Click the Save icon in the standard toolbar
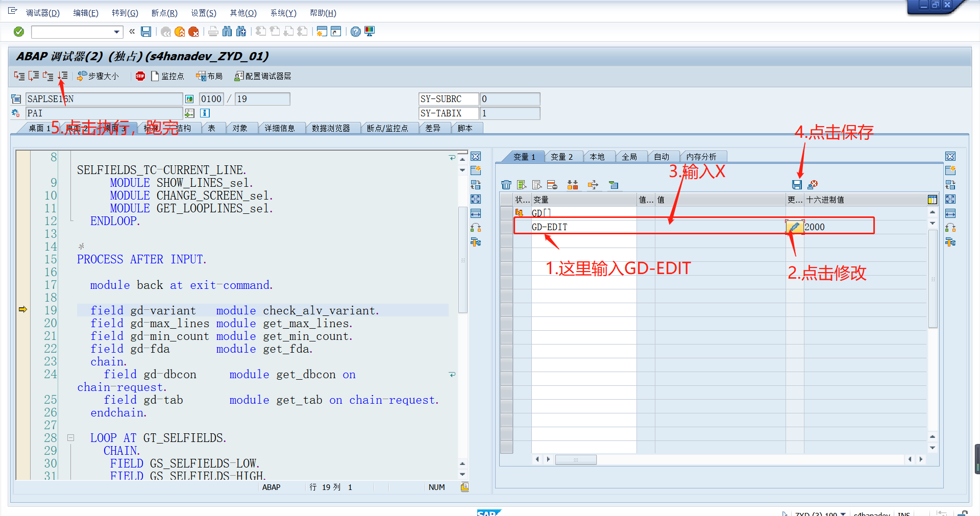Viewport: 980px width, 516px height. click(x=146, y=32)
